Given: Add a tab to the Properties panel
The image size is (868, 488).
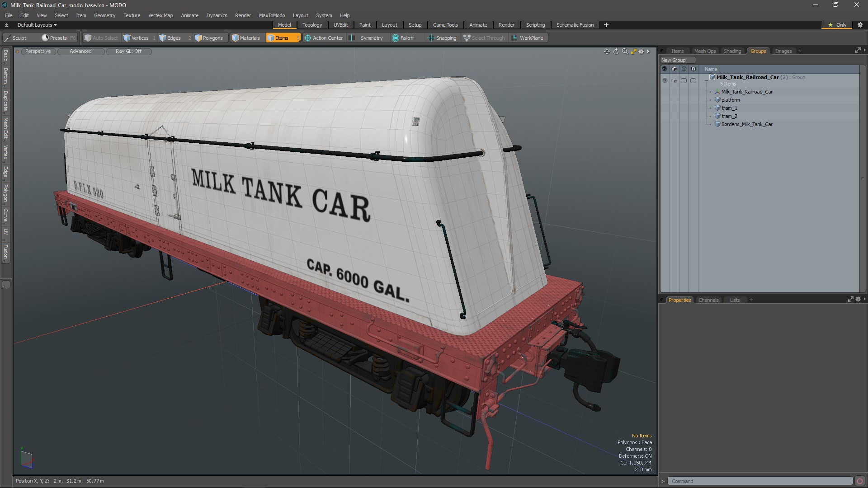Looking at the screenshot, I should pos(751,300).
